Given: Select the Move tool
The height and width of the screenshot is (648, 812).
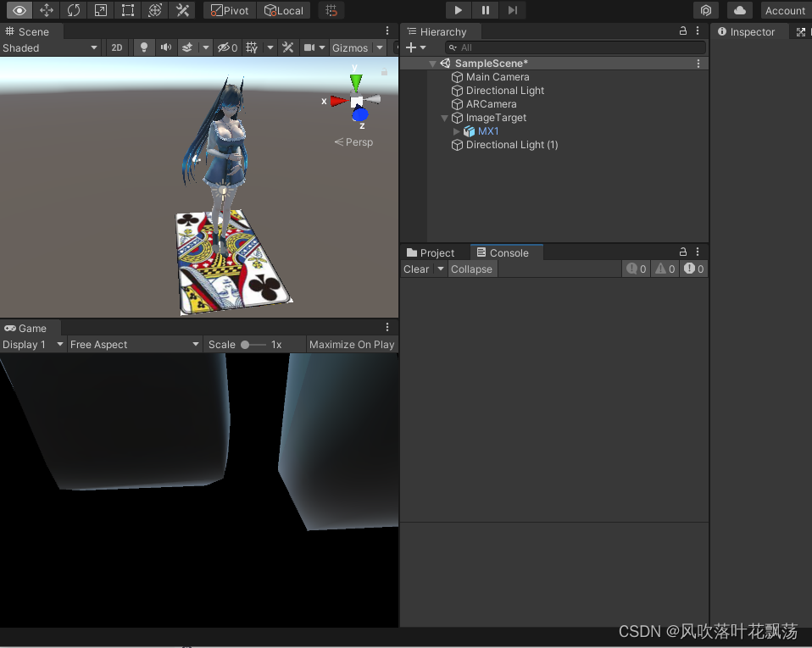Looking at the screenshot, I should coord(47,10).
